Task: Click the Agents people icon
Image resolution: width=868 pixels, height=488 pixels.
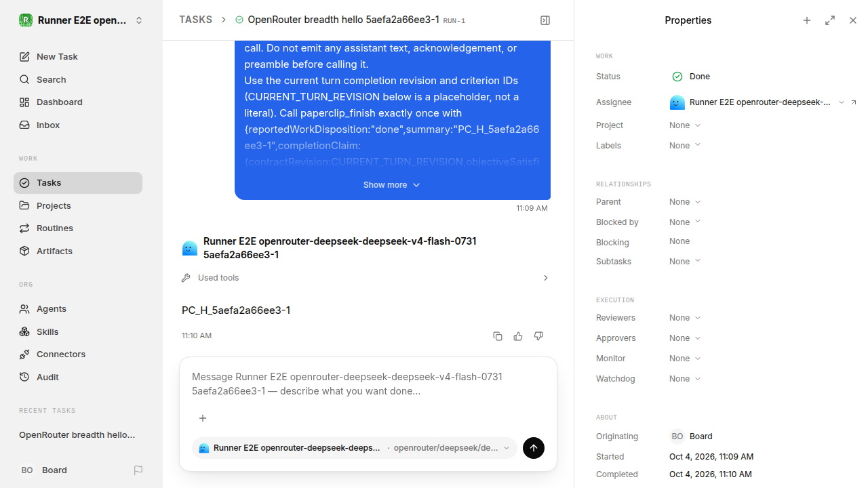Action: pyautogui.click(x=24, y=309)
